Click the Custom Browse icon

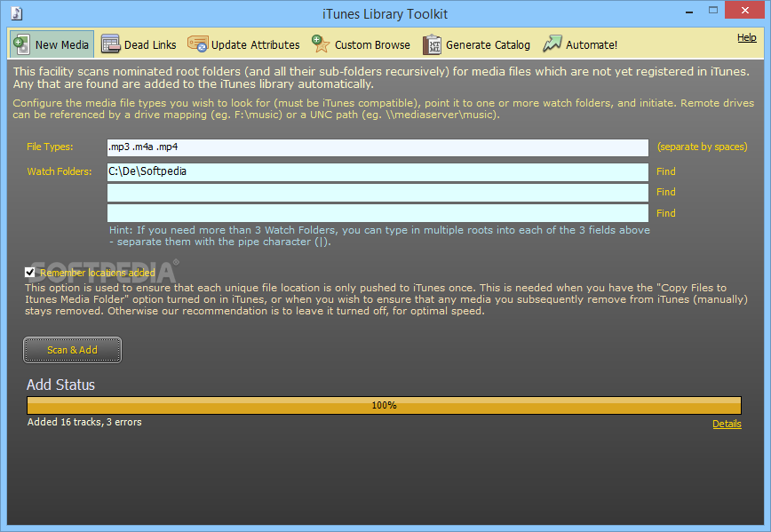coord(321,44)
